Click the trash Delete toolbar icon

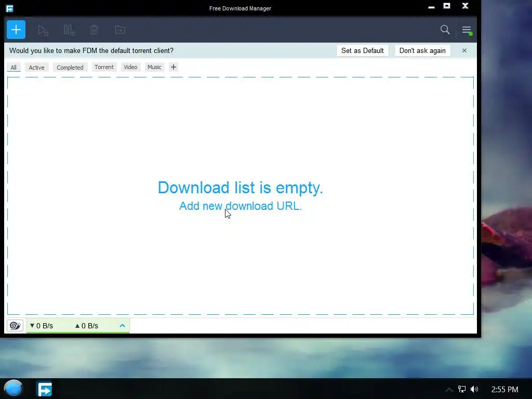coord(94,30)
